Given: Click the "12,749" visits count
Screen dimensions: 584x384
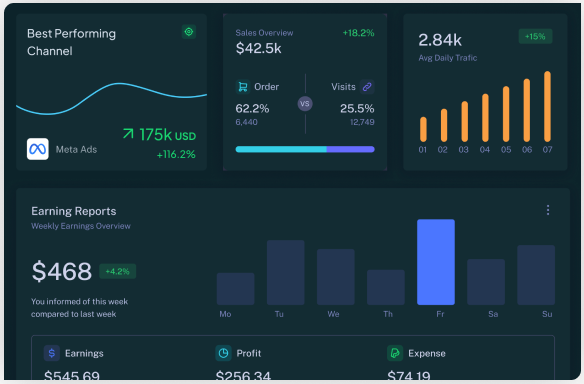Looking at the screenshot, I should tap(362, 122).
